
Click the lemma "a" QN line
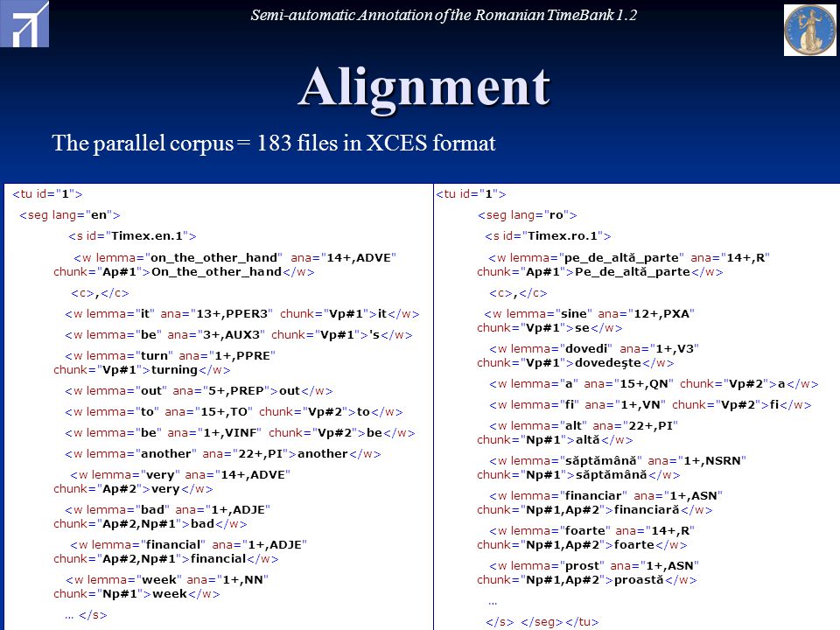(654, 384)
